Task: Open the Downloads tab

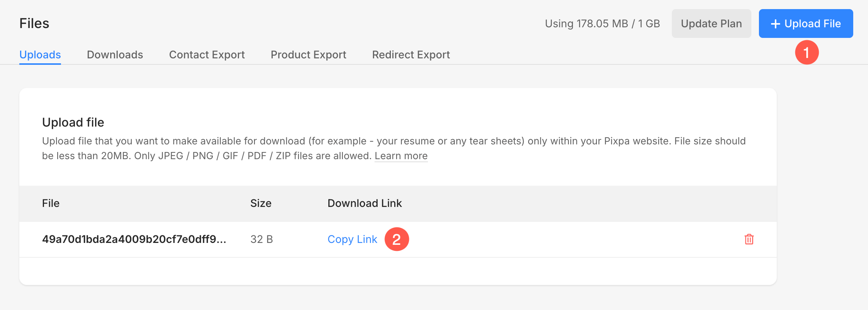Action: (x=115, y=55)
